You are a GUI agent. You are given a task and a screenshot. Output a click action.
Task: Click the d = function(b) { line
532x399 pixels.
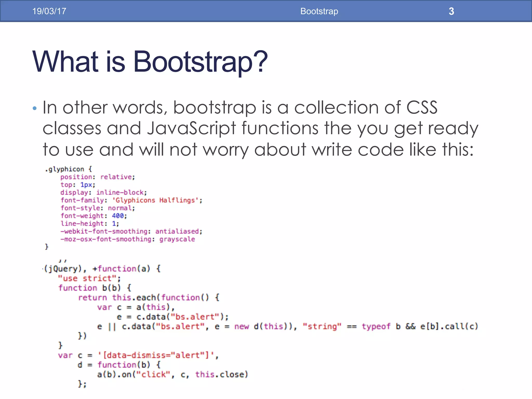tap(119, 365)
